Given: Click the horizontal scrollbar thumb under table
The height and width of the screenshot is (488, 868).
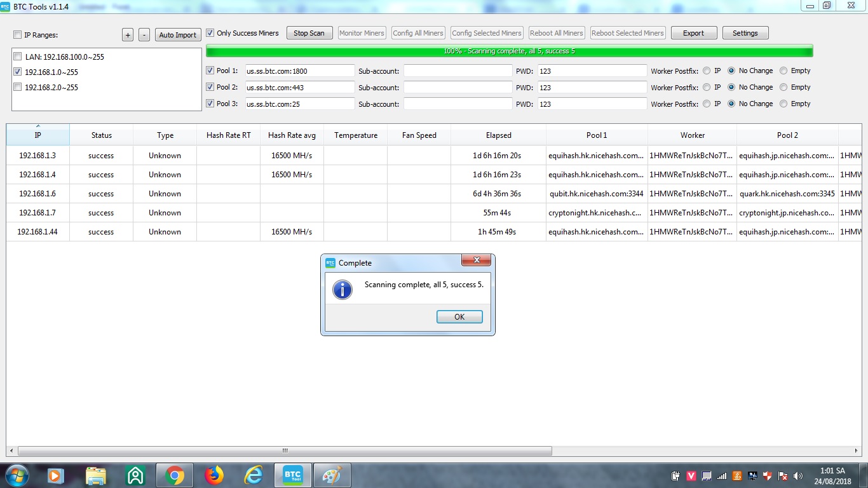Looking at the screenshot, I should (x=285, y=451).
